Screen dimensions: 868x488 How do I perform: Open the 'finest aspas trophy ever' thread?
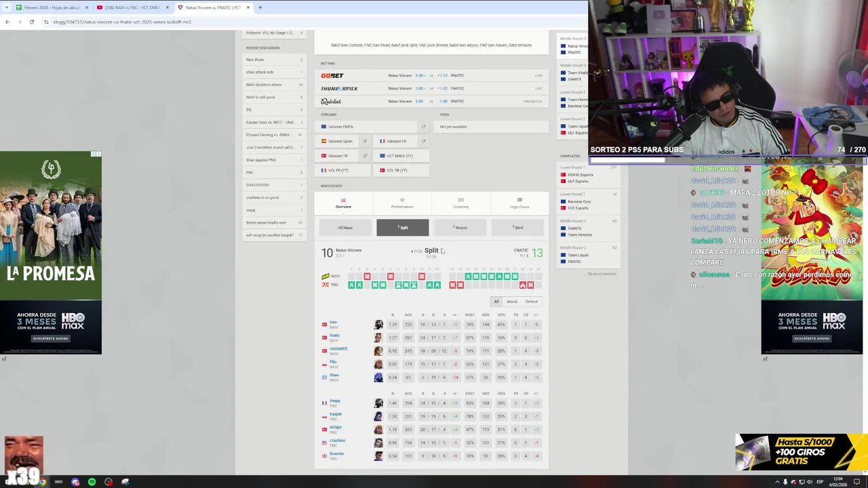click(x=274, y=222)
